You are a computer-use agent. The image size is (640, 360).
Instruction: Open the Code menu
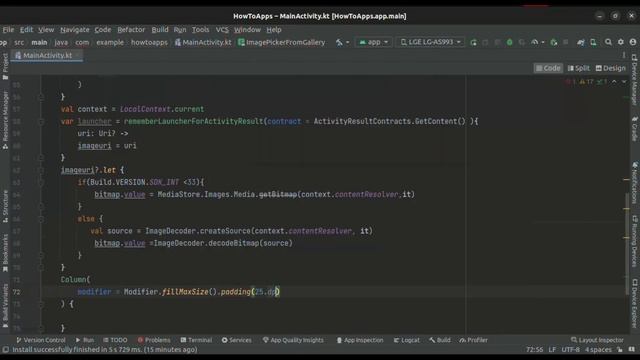pos(103,29)
